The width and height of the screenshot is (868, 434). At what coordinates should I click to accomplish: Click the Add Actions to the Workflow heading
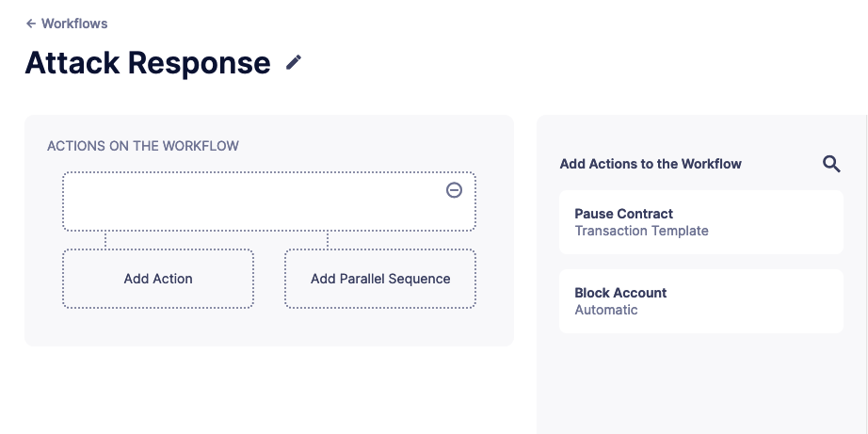click(651, 164)
